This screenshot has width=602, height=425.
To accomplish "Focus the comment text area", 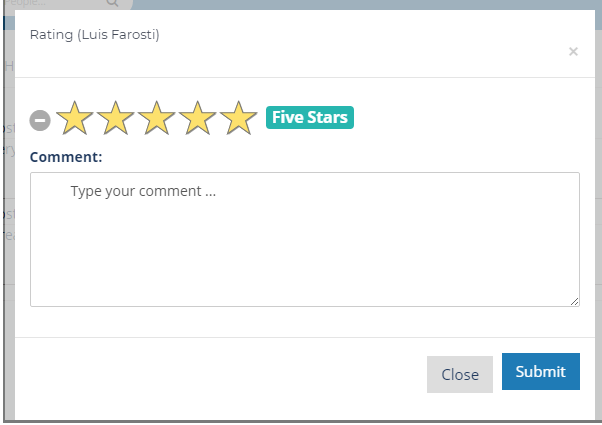I will tap(305, 239).
